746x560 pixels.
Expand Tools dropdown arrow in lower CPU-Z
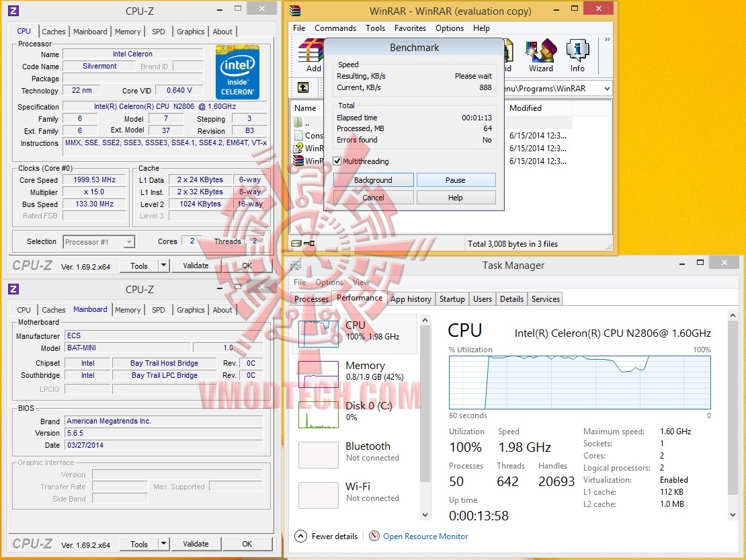163,544
